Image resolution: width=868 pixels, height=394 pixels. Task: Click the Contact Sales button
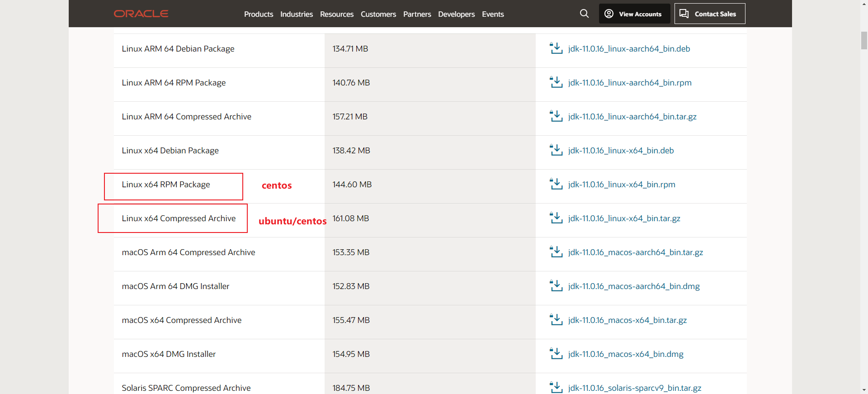710,14
